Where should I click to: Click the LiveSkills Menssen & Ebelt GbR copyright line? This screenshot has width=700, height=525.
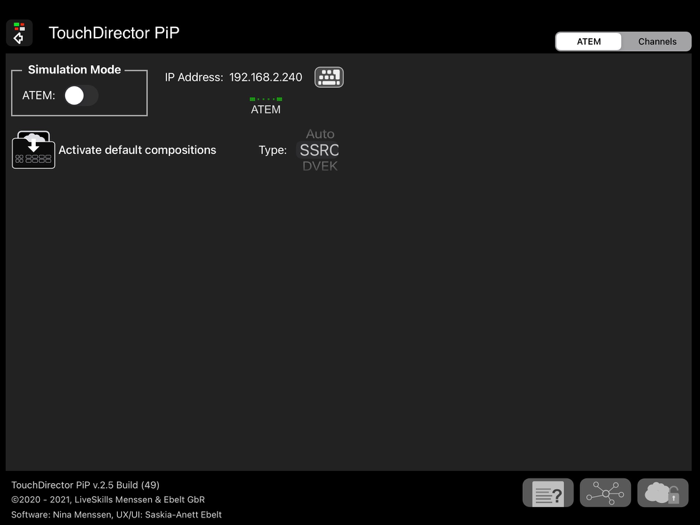click(x=108, y=500)
